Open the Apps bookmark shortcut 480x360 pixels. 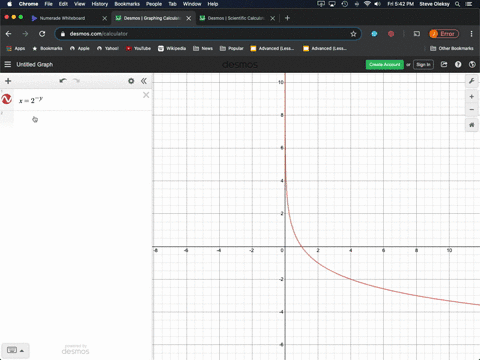[x=16, y=48]
